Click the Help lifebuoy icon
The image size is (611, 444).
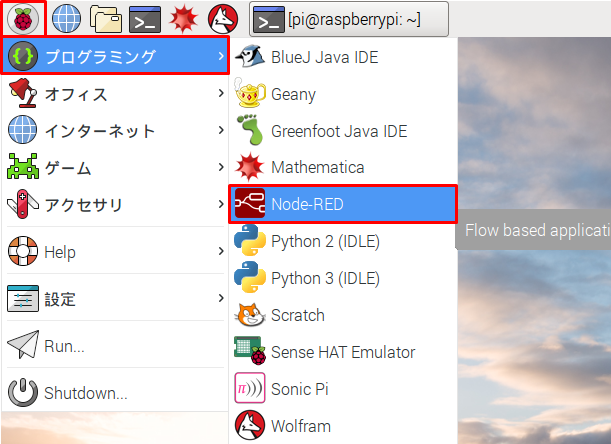point(23,251)
